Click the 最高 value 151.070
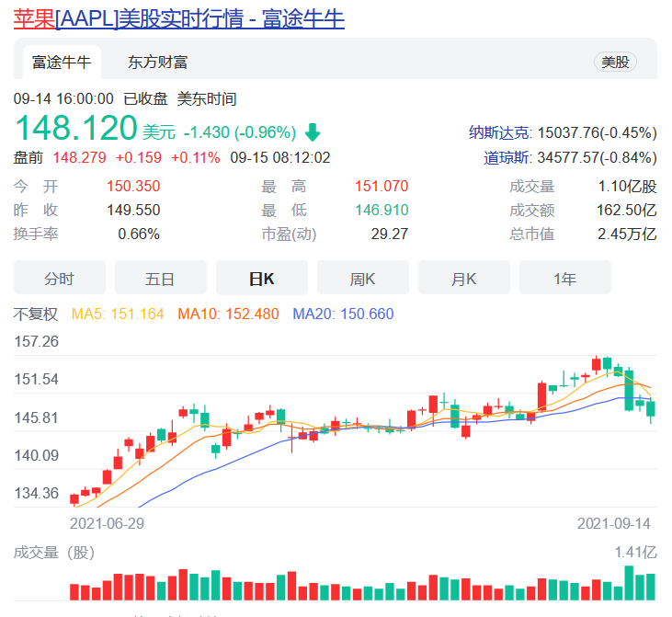This screenshot has height=617, width=672. coord(382,186)
